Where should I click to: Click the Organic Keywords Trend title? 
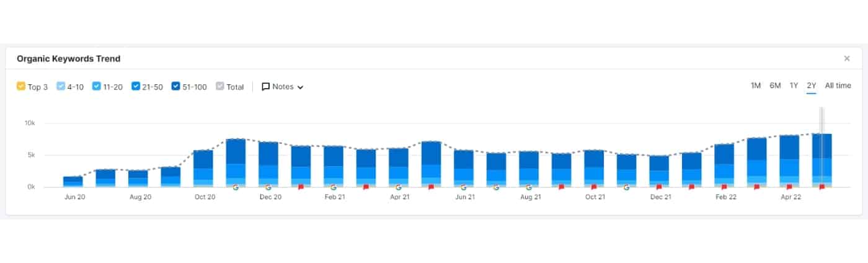click(x=68, y=59)
